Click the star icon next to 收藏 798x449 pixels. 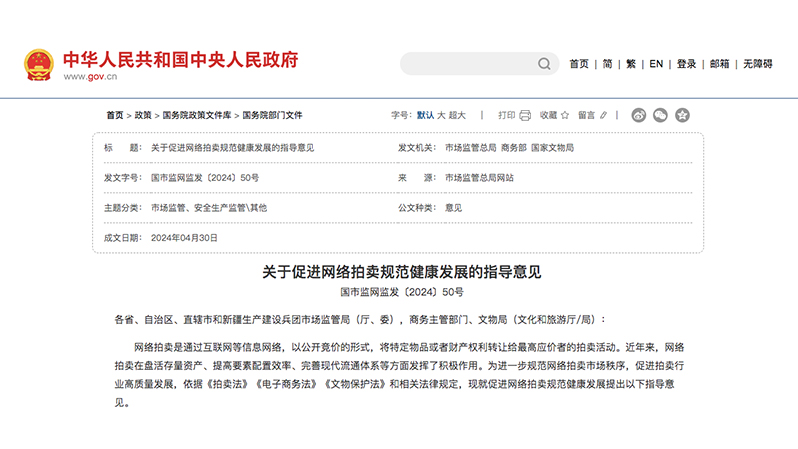point(565,115)
